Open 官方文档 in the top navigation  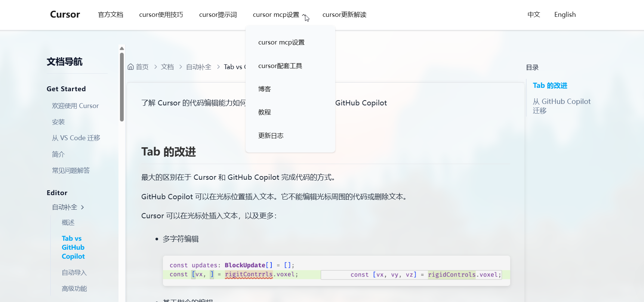pyautogui.click(x=110, y=15)
